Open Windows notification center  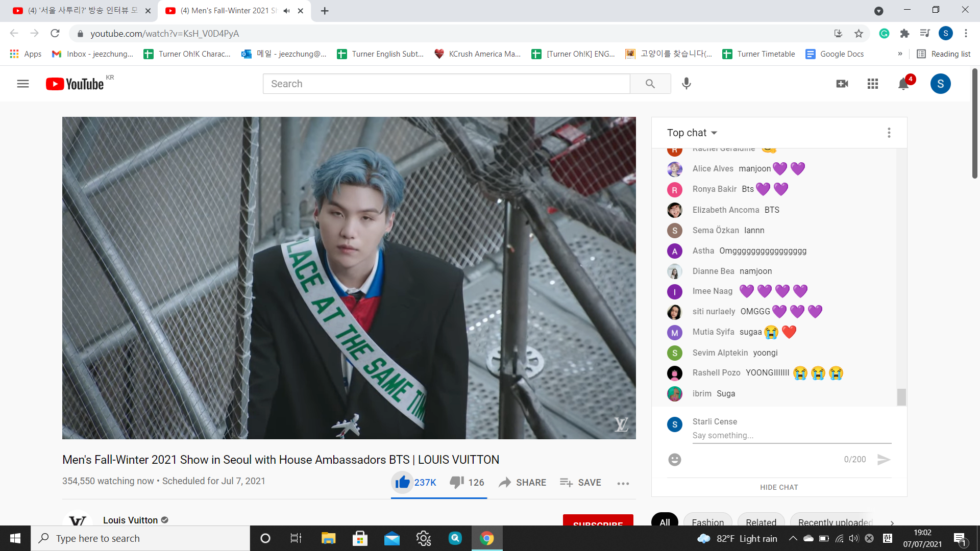coord(960,539)
